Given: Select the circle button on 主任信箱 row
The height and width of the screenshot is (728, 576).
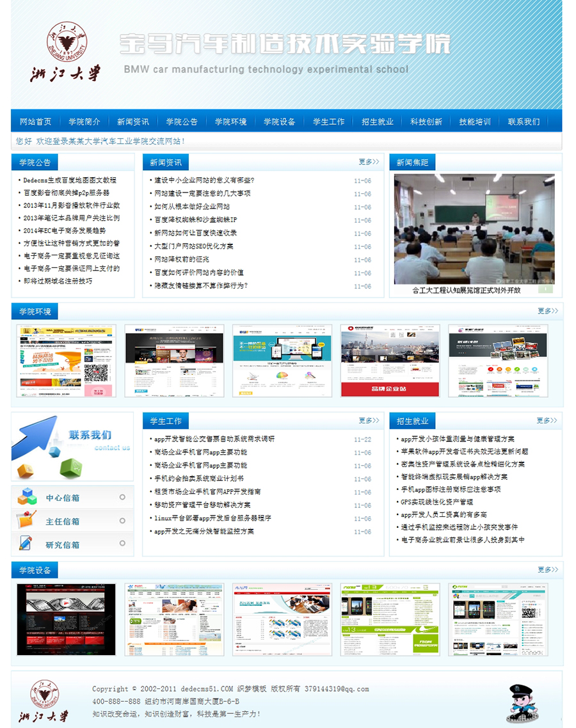Looking at the screenshot, I should pos(122,521).
